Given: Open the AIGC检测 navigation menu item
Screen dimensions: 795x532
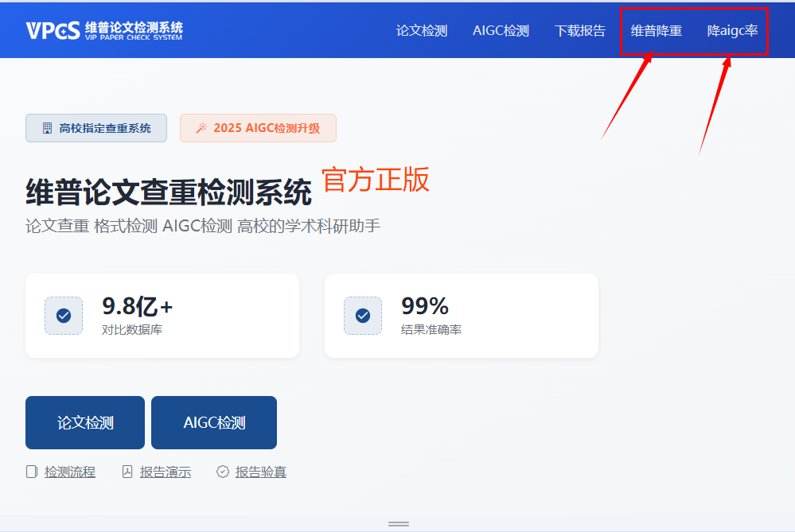Looking at the screenshot, I should tap(501, 31).
